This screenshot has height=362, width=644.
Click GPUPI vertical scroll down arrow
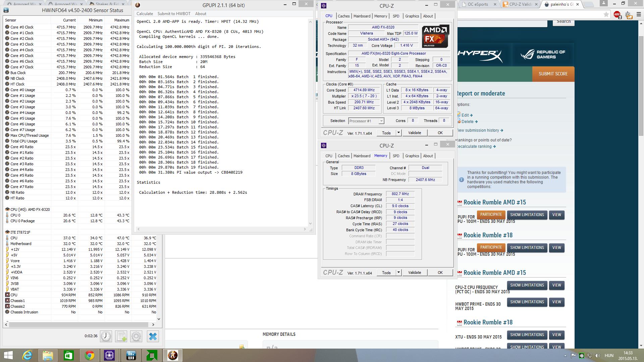310,224
